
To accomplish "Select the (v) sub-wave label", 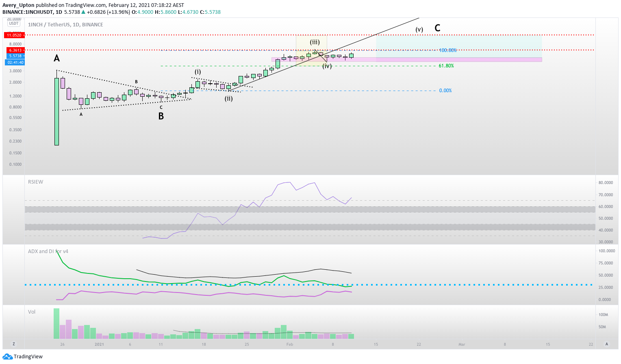I will point(419,30).
